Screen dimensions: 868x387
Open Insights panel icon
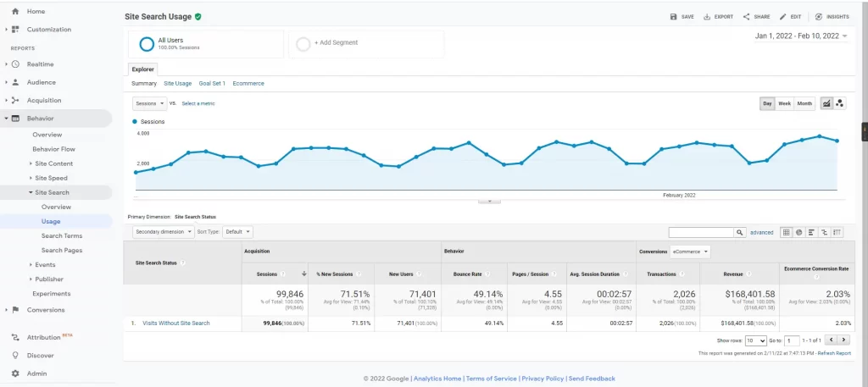[819, 16]
